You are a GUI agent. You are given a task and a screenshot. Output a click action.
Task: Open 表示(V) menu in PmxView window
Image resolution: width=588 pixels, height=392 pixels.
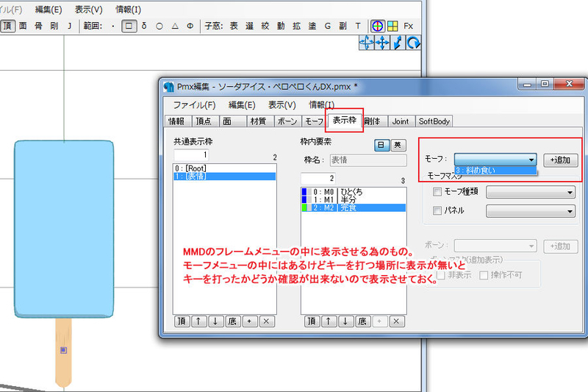pos(88,10)
